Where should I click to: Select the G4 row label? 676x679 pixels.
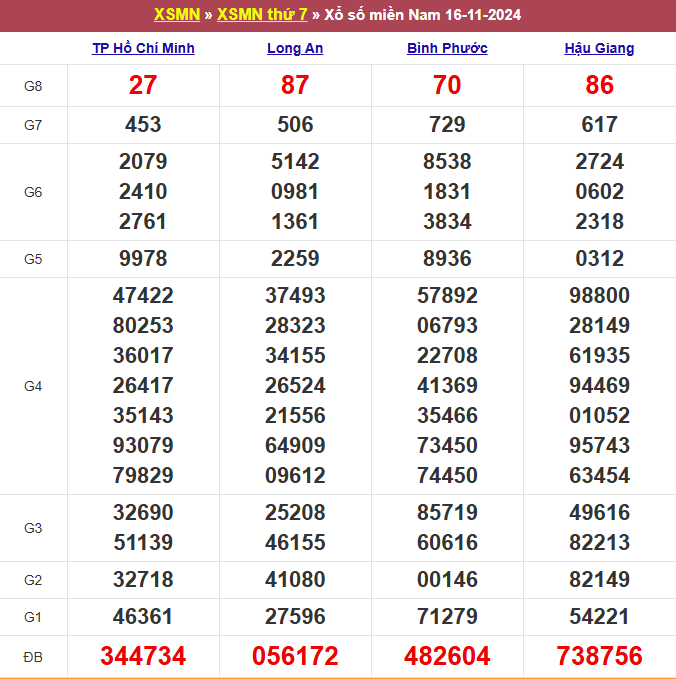point(33,386)
